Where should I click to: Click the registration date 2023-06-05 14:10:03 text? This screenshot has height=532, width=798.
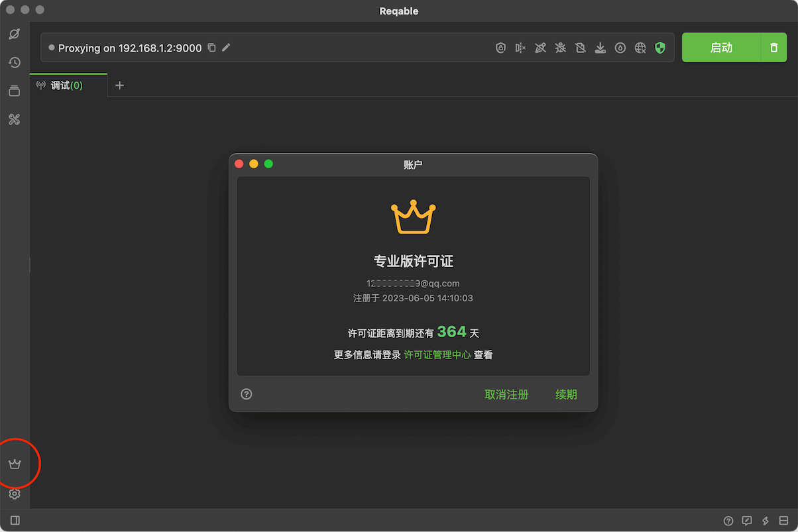point(427,299)
